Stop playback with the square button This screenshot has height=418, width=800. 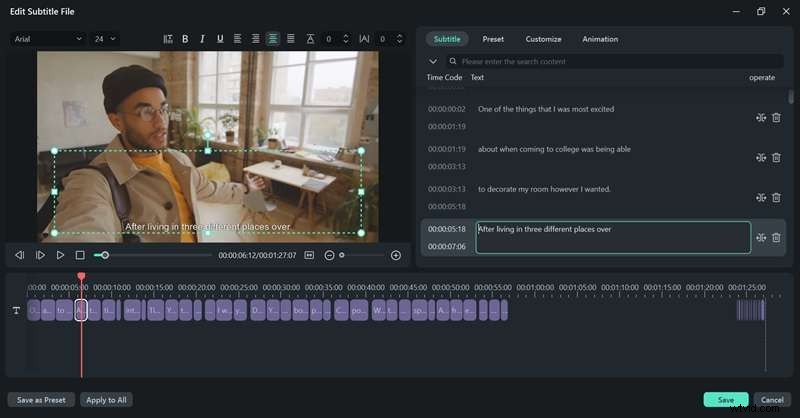point(80,255)
